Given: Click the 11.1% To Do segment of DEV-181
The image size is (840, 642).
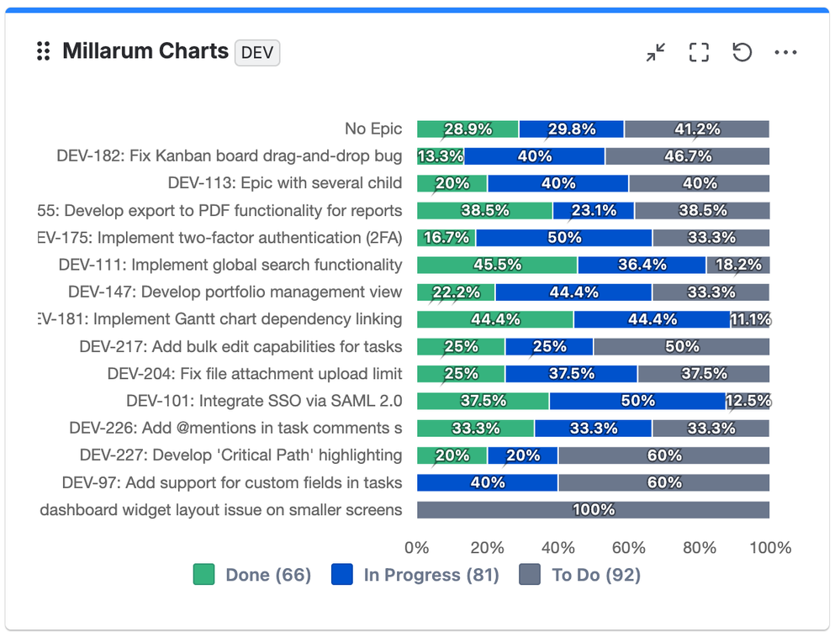Looking at the screenshot, I should (x=750, y=319).
